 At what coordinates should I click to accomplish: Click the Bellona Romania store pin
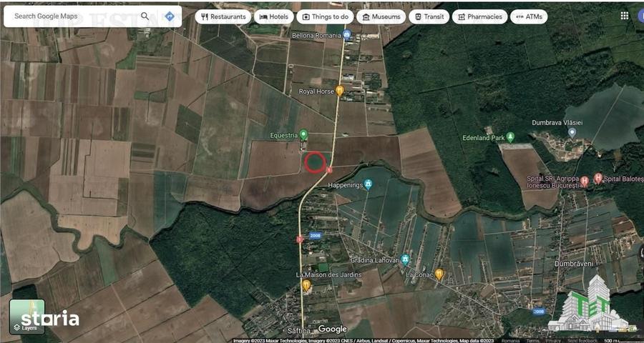pyautogui.click(x=347, y=35)
